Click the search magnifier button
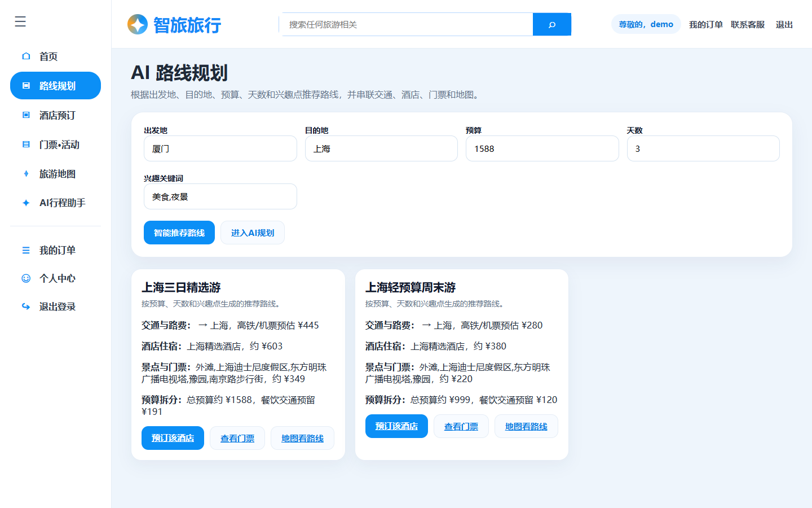The width and height of the screenshot is (812, 508). click(x=552, y=24)
